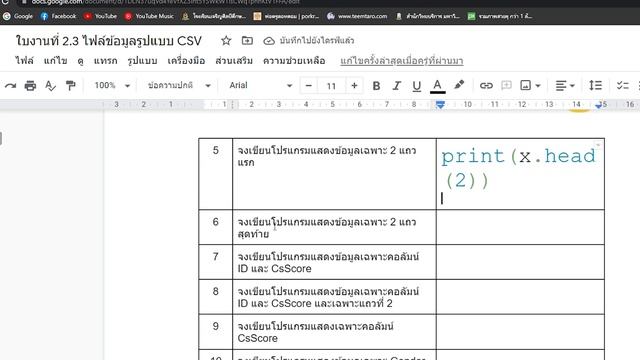Open Google bookmark
The width and height of the screenshot is (640, 360).
pyautogui.click(x=18, y=16)
